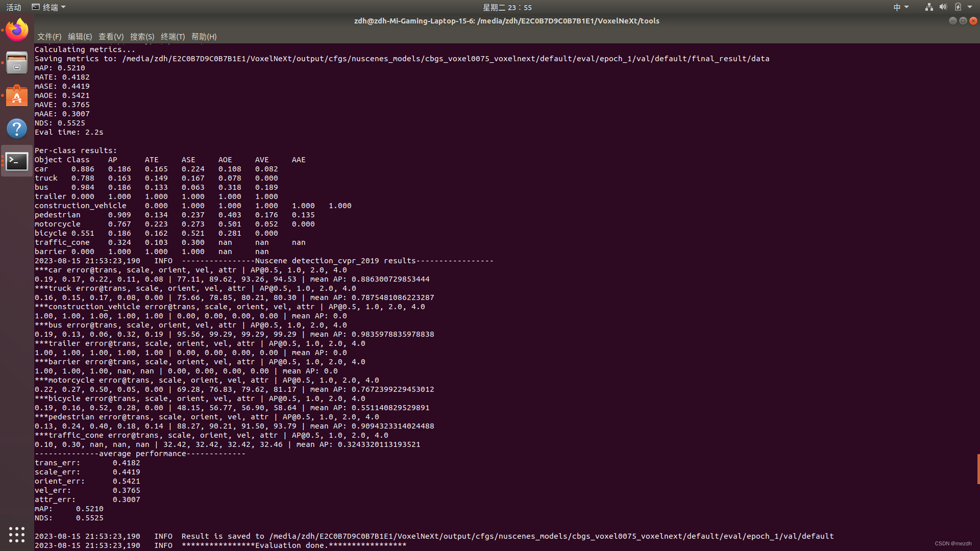
Task: Click the 'Object Class' table header
Action: [x=62, y=160]
